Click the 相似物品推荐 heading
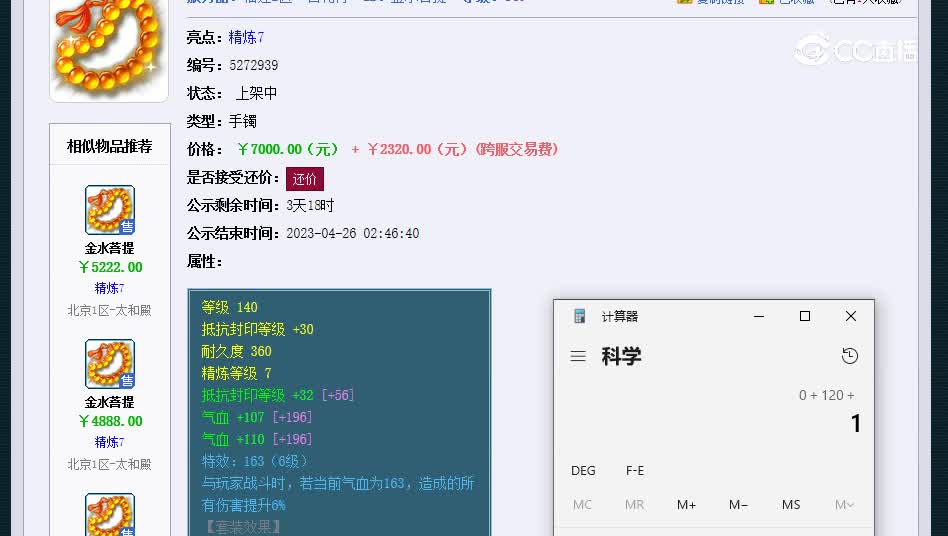948x536 pixels. pos(109,146)
